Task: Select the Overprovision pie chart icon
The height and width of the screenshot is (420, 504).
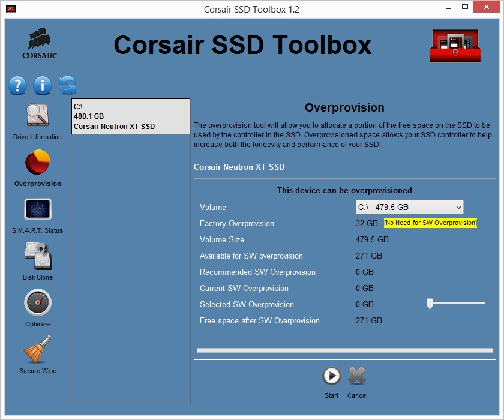Action: (38, 162)
